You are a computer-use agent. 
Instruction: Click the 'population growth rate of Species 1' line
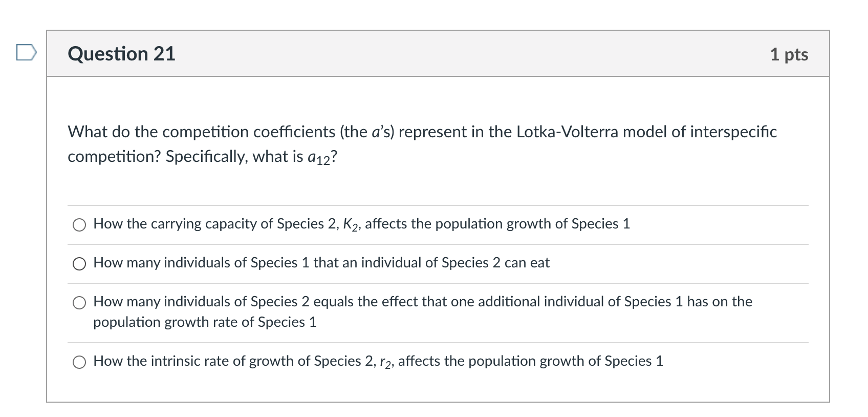click(205, 322)
